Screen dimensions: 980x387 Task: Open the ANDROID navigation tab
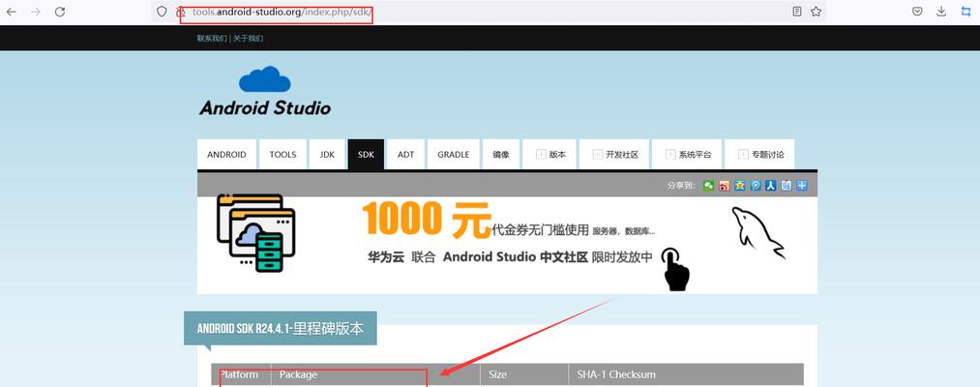(226, 155)
